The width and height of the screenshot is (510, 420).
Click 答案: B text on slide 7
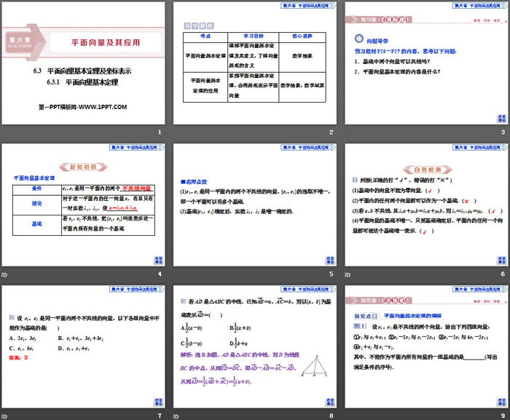[18, 357]
